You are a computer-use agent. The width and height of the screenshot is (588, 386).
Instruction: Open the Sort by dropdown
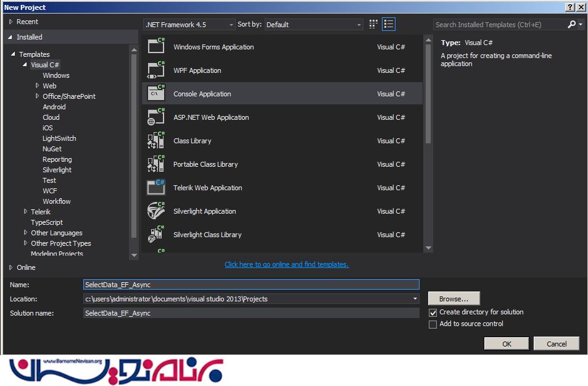pos(314,25)
